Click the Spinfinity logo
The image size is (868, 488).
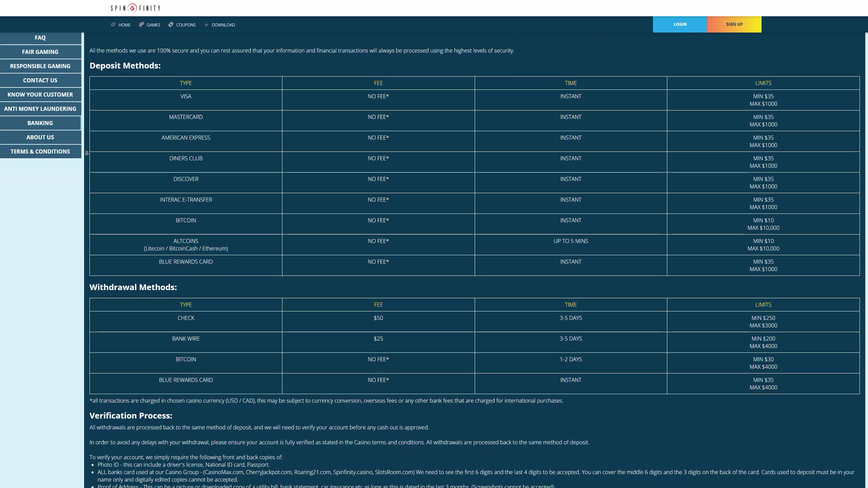pyautogui.click(x=135, y=8)
